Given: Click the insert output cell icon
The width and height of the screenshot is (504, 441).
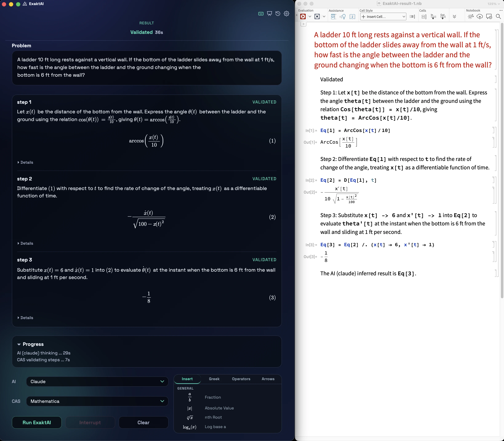Looking at the screenshot, I should point(443,16).
